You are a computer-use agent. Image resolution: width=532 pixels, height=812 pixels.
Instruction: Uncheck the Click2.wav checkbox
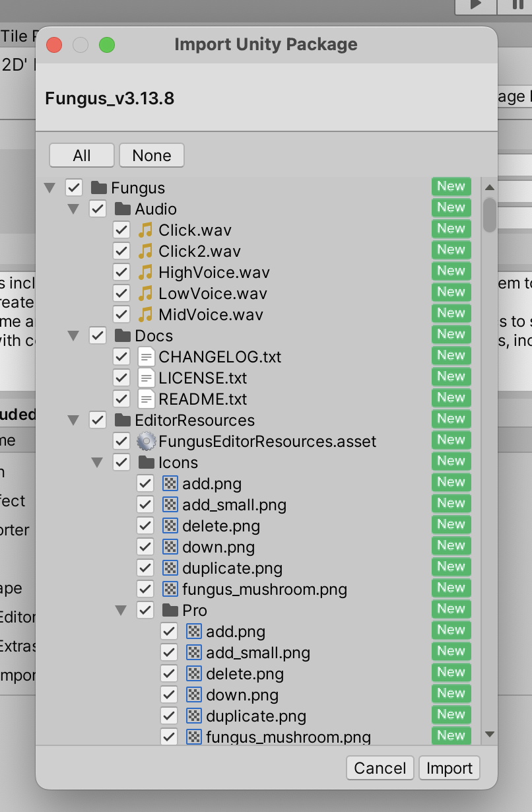point(121,252)
